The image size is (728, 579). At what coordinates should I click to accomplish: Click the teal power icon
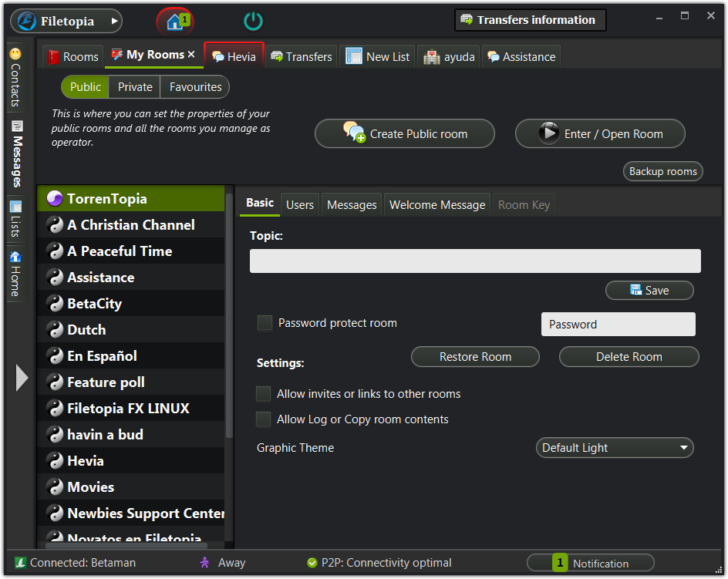[x=253, y=22]
